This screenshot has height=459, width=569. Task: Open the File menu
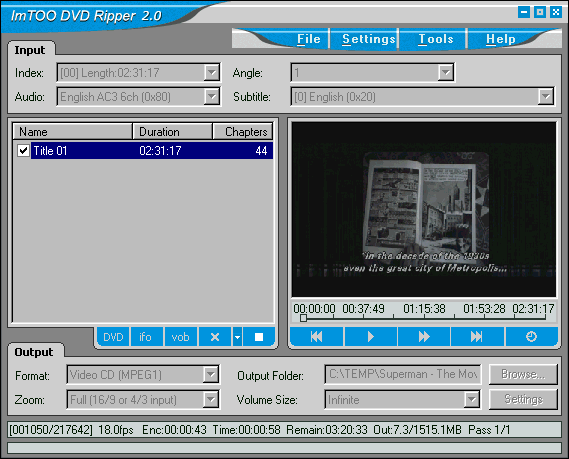pyautogui.click(x=309, y=39)
